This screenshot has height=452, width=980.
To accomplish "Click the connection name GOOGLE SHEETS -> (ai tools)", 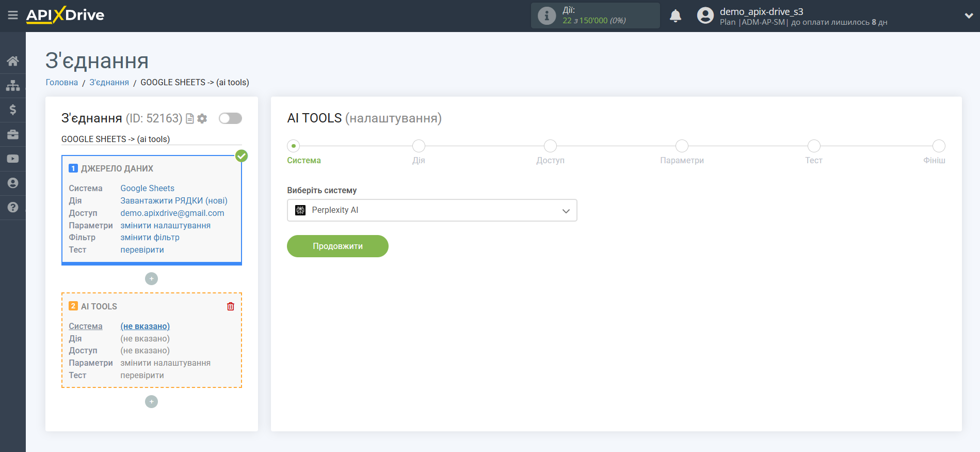I will point(116,139).
